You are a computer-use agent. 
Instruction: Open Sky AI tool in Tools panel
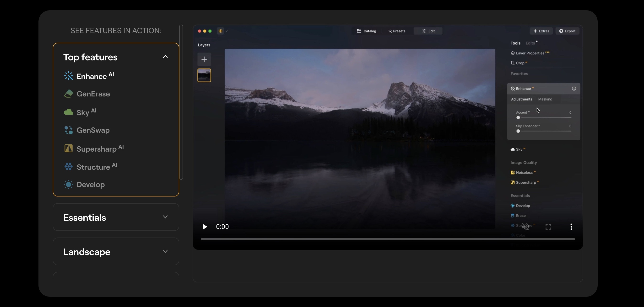(x=518, y=149)
